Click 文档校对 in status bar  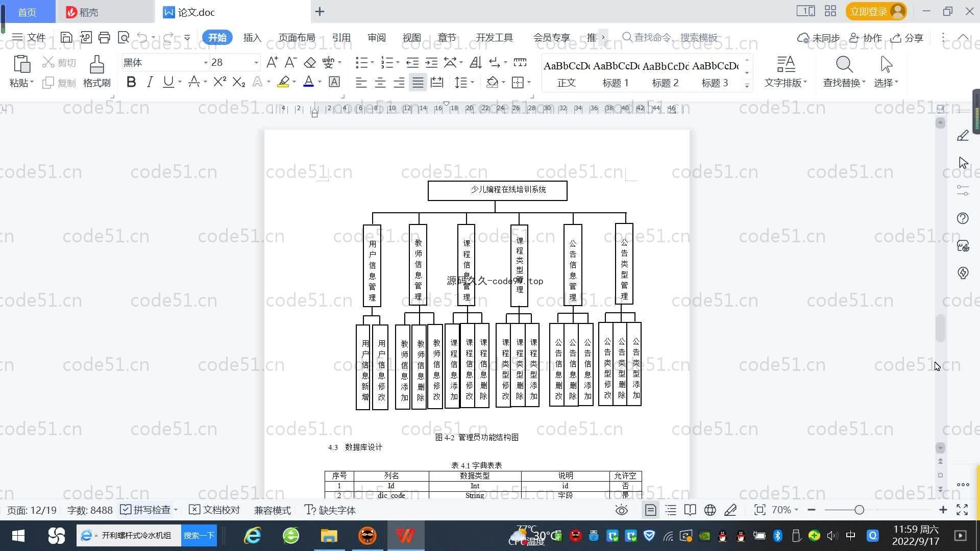[214, 510]
